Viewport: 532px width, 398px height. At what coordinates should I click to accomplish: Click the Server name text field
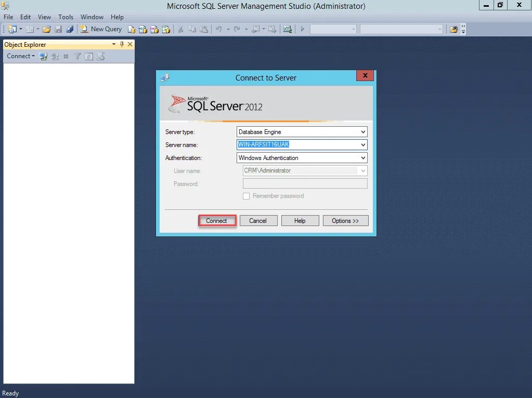pos(298,145)
